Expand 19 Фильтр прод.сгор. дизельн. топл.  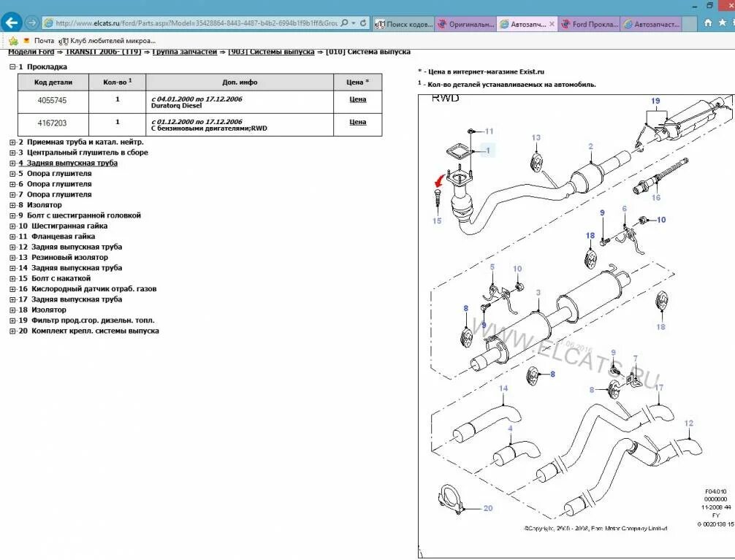(x=12, y=321)
